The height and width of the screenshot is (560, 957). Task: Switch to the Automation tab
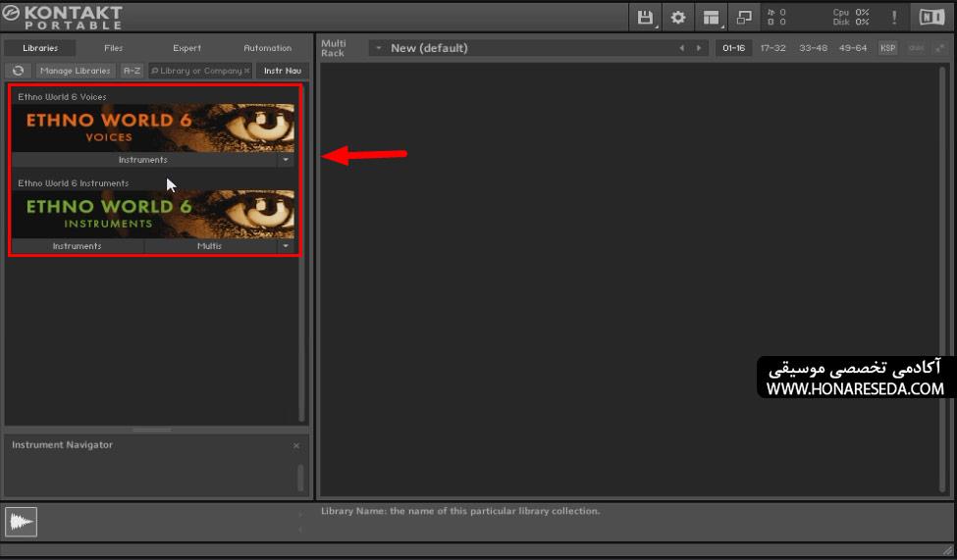point(267,48)
